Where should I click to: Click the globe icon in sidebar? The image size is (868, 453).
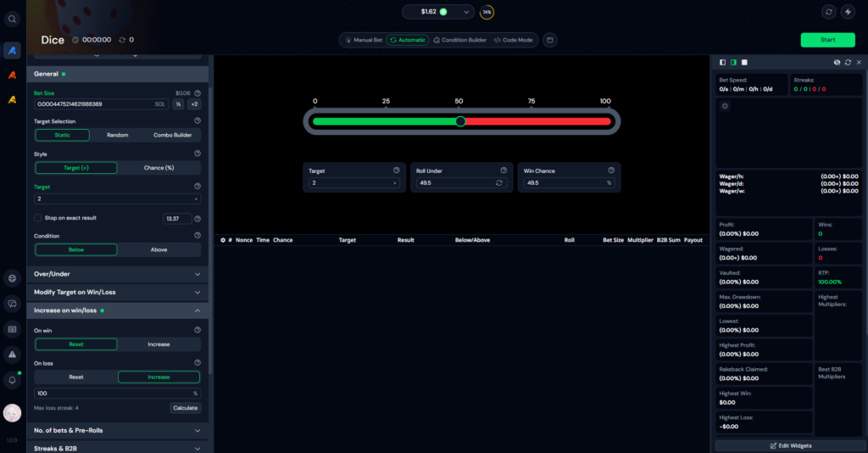[12, 278]
